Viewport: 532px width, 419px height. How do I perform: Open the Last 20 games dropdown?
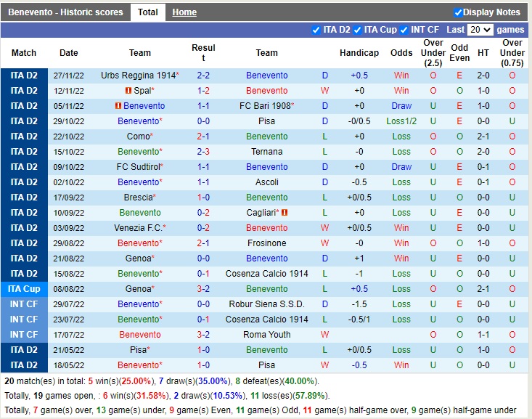click(480, 30)
